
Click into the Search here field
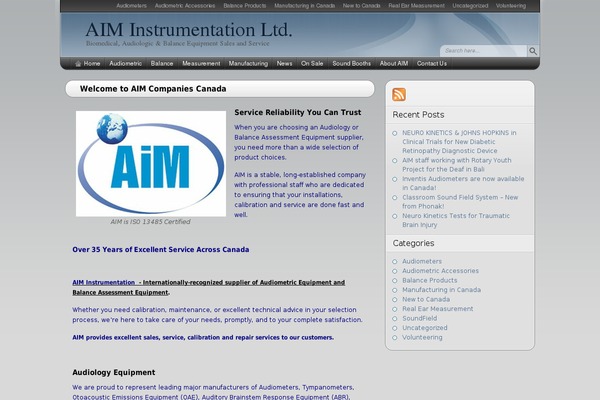(484, 51)
